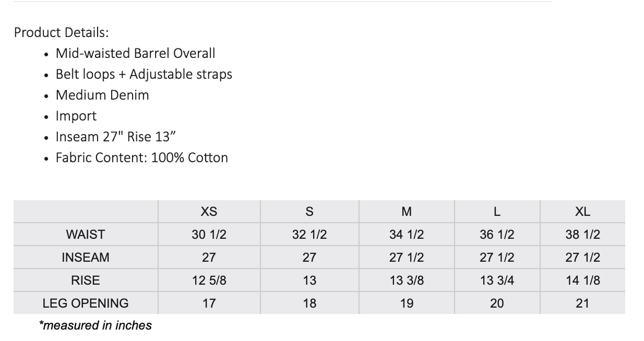
Task: Click the Product Details heading
Action: tap(61, 32)
